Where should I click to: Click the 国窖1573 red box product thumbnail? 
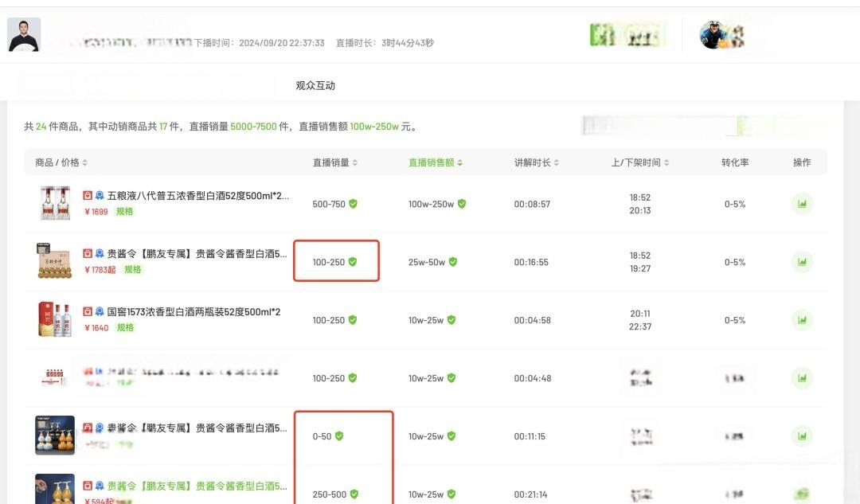55,318
